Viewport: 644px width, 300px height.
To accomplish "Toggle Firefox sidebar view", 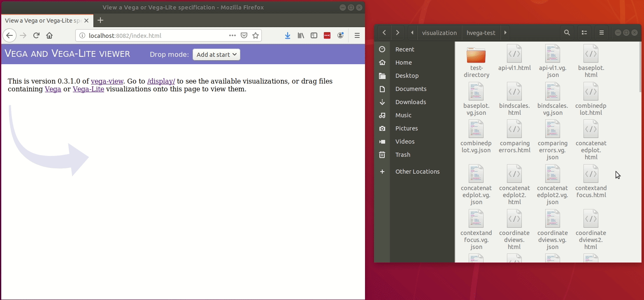I will click(314, 35).
